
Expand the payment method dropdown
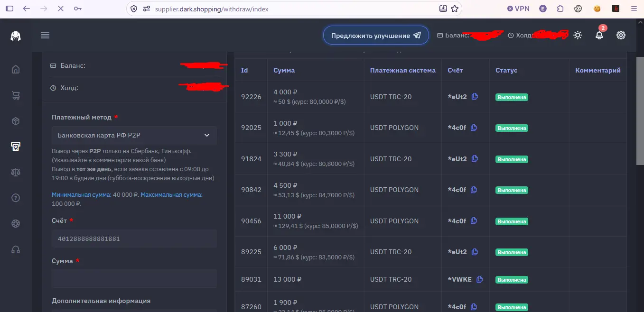[x=134, y=135]
